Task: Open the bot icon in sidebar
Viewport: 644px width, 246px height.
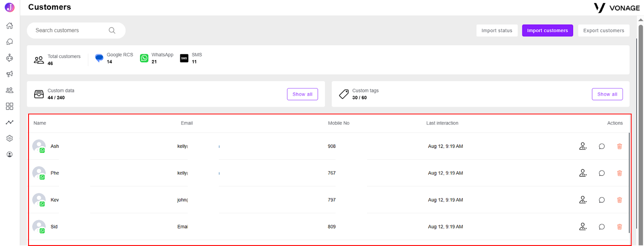Action: click(x=10, y=58)
